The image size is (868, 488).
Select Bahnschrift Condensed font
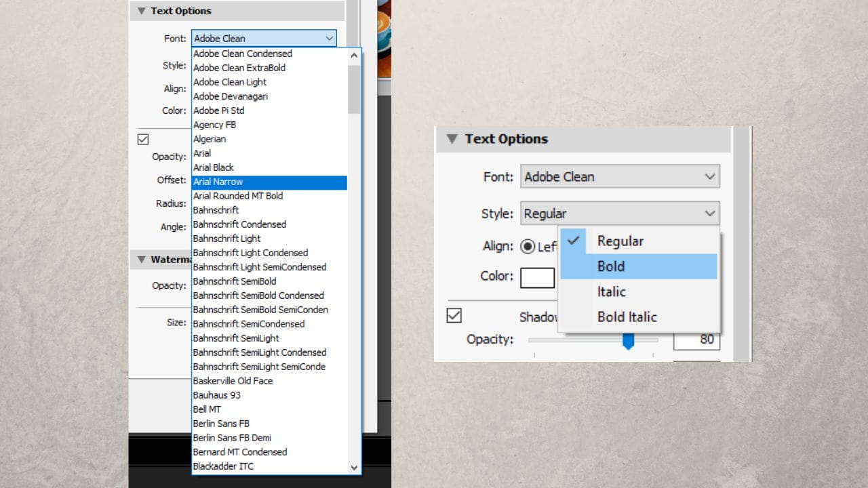[x=269, y=224]
